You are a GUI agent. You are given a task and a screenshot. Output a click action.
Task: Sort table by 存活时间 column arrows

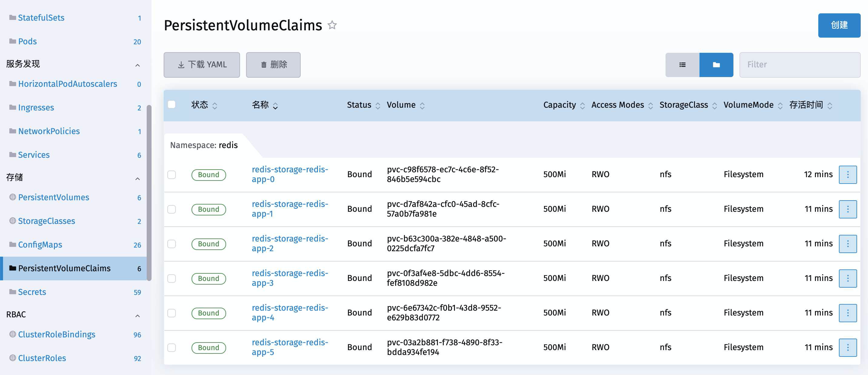830,106
